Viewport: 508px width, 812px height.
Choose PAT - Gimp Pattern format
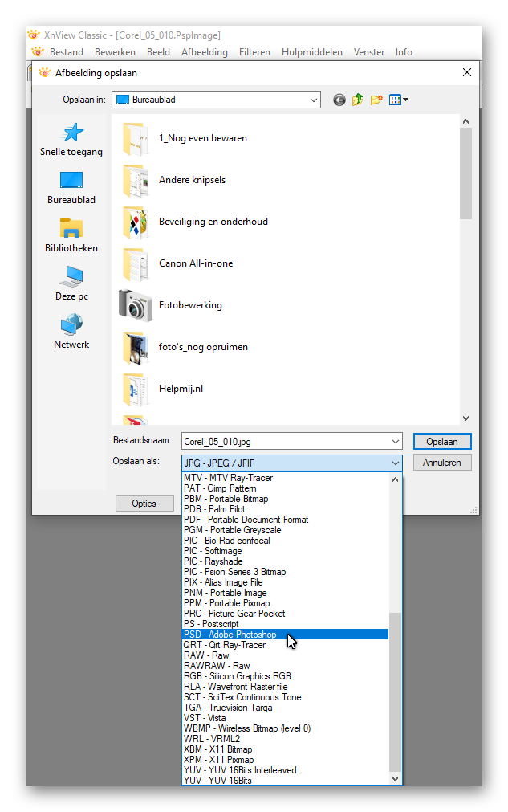point(286,488)
